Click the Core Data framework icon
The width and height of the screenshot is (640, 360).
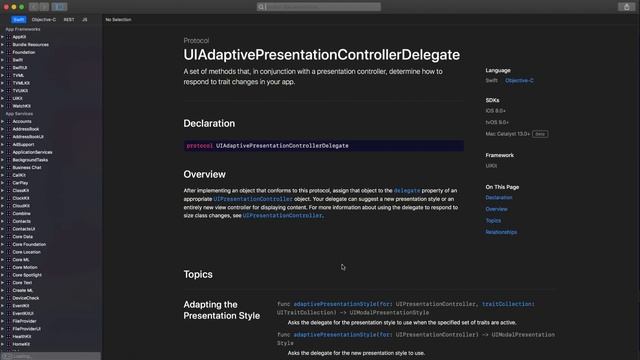click(9, 237)
